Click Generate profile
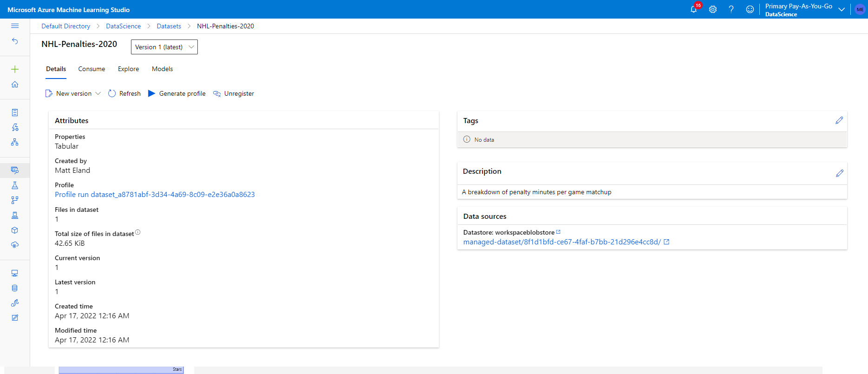This screenshot has height=374, width=868. click(x=177, y=93)
